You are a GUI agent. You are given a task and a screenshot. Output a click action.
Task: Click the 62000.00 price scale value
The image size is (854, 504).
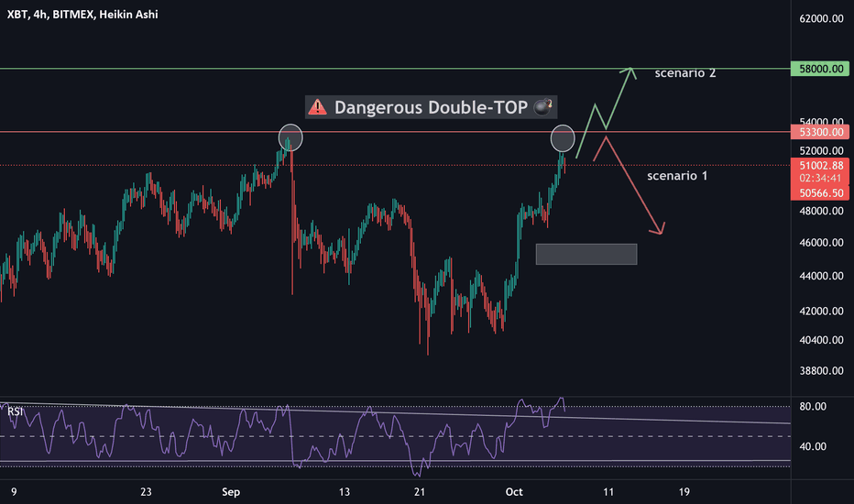(x=821, y=18)
